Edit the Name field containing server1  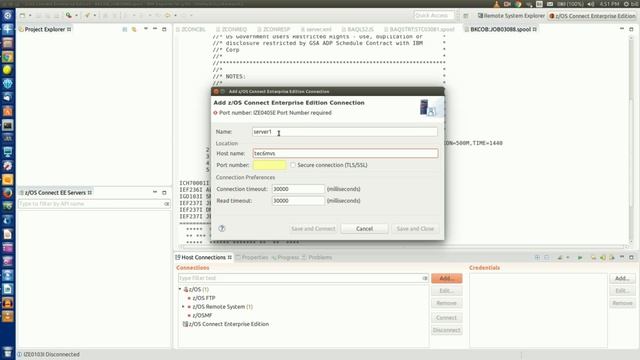coord(344,132)
